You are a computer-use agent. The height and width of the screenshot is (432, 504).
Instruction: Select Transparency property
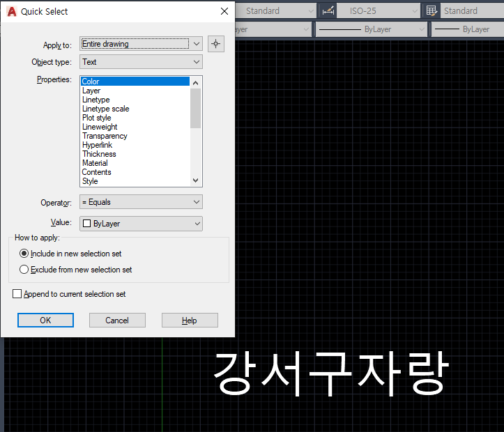pyautogui.click(x=135, y=136)
